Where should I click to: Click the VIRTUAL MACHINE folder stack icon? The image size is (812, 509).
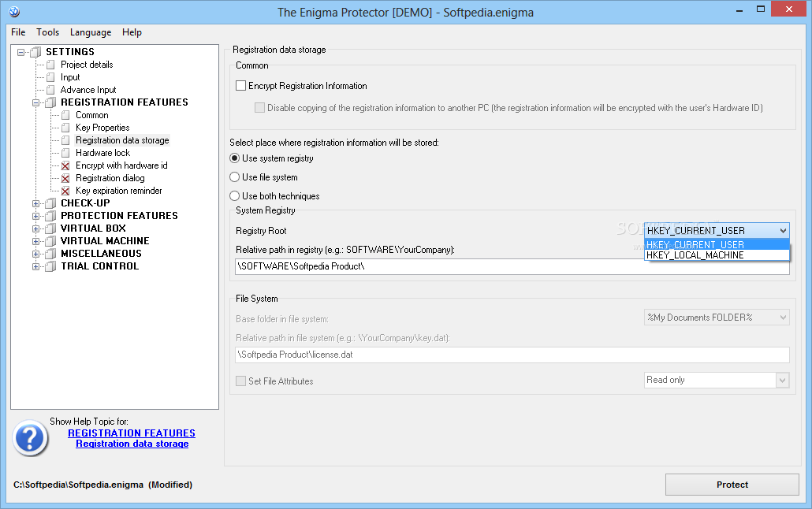[50, 241]
